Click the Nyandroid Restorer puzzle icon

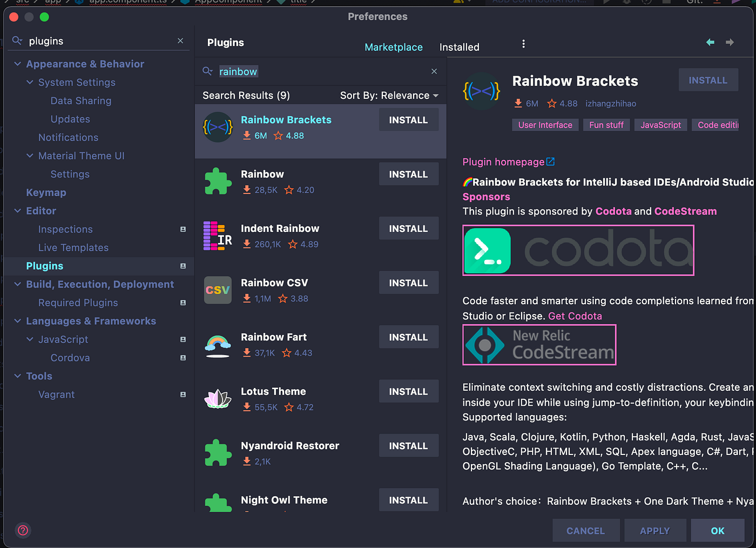tap(218, 453)
